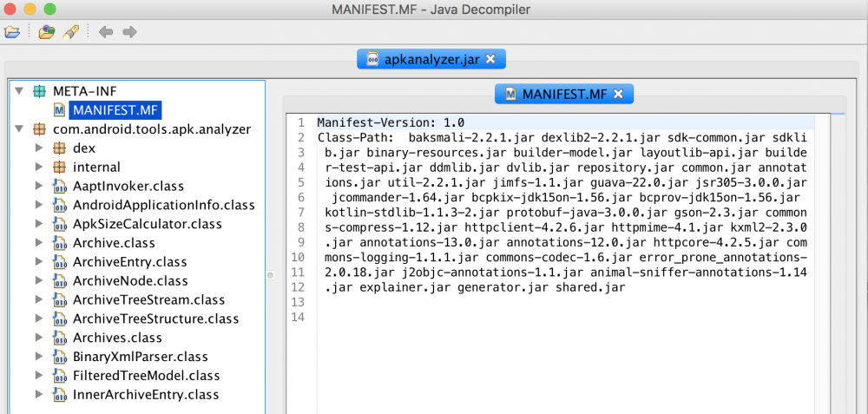The image size is (868, 414).
Task: Click the dex package icon
Action: click(59, 148)
